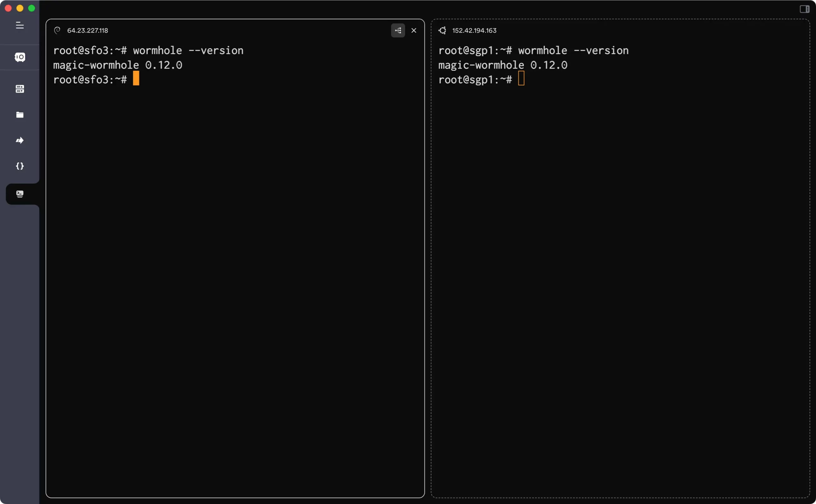Open the SFTP folder icon in sidebar
This screenshot has height=504, width=816.
pyautogui.click(x=20, y=115)
